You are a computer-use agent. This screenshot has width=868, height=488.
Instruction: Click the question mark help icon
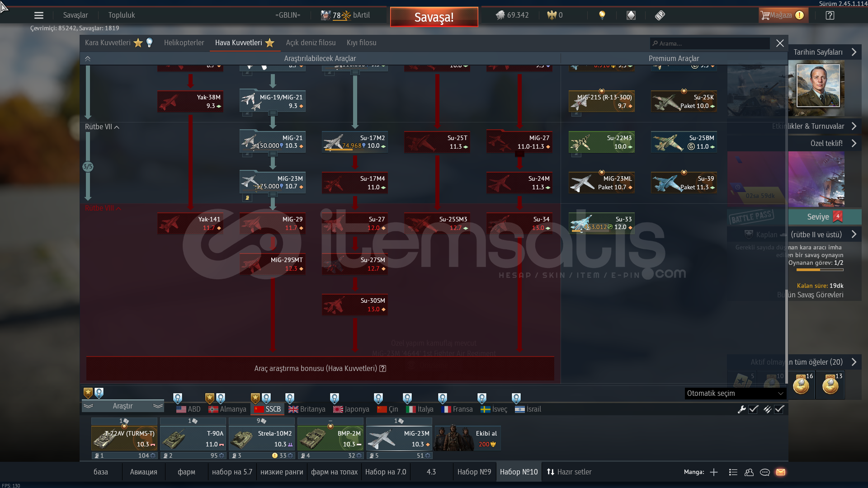point(830,15)
